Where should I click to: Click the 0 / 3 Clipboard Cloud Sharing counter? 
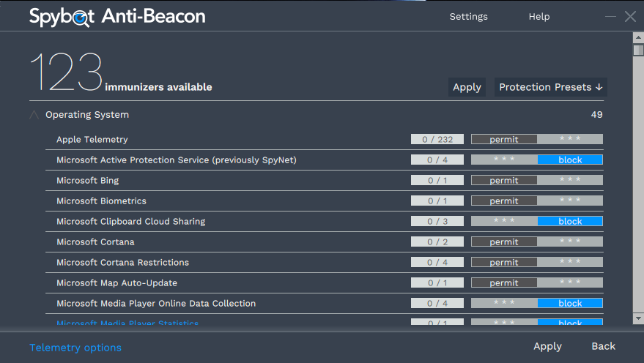[x=437, y=221]
